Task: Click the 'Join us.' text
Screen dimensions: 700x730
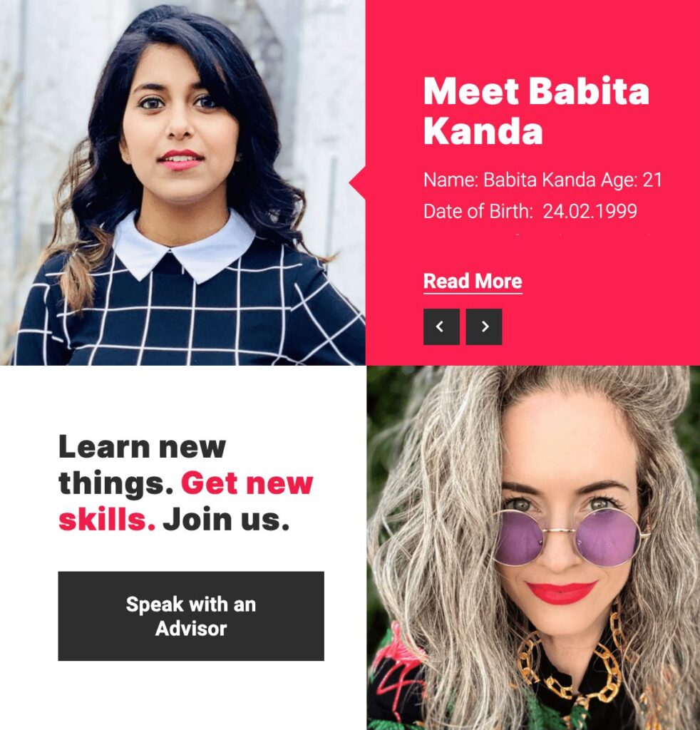Action: click(226, 520)
